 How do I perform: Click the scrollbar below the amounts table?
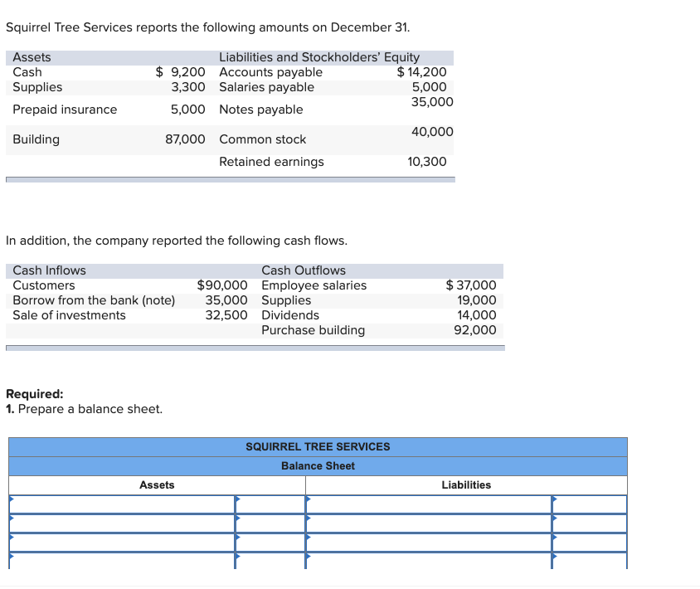point(230,177)
